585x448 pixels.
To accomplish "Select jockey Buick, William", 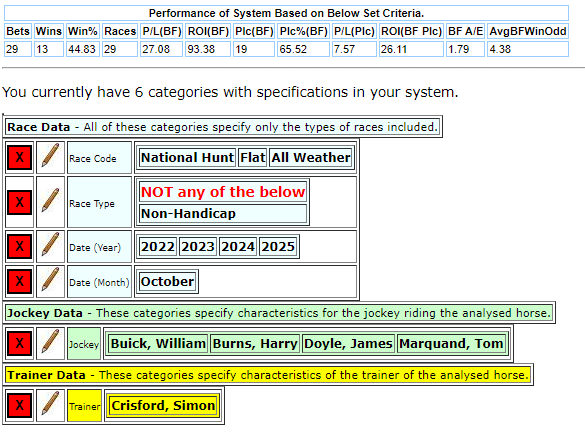I will [158, 344].
